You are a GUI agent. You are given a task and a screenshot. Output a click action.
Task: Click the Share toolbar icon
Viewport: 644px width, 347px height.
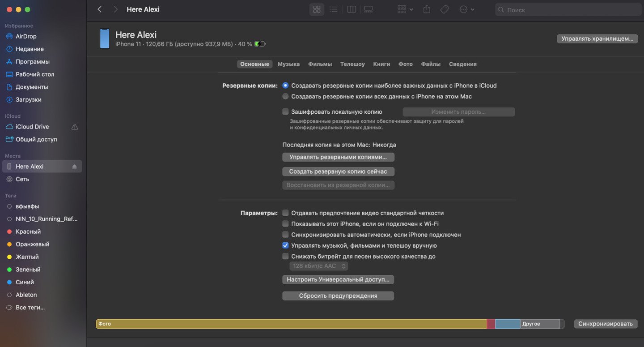427,9
